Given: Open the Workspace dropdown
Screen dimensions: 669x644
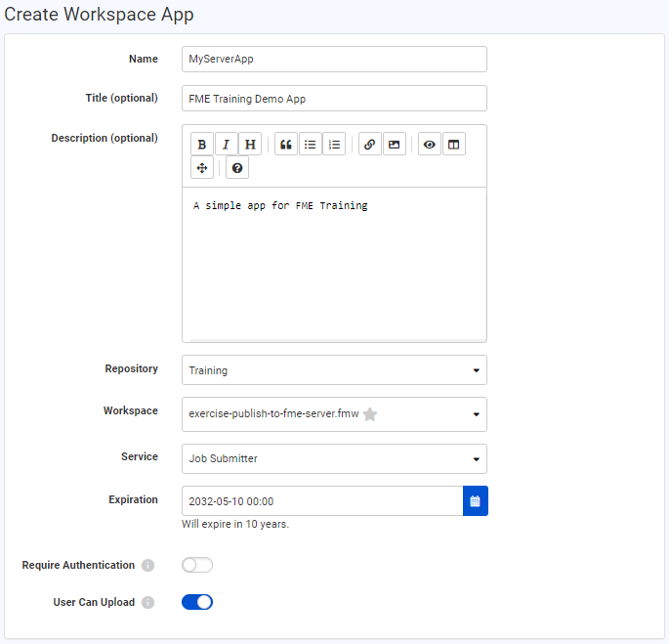Looking at the screenshot, I should click(x=334, y=414).
